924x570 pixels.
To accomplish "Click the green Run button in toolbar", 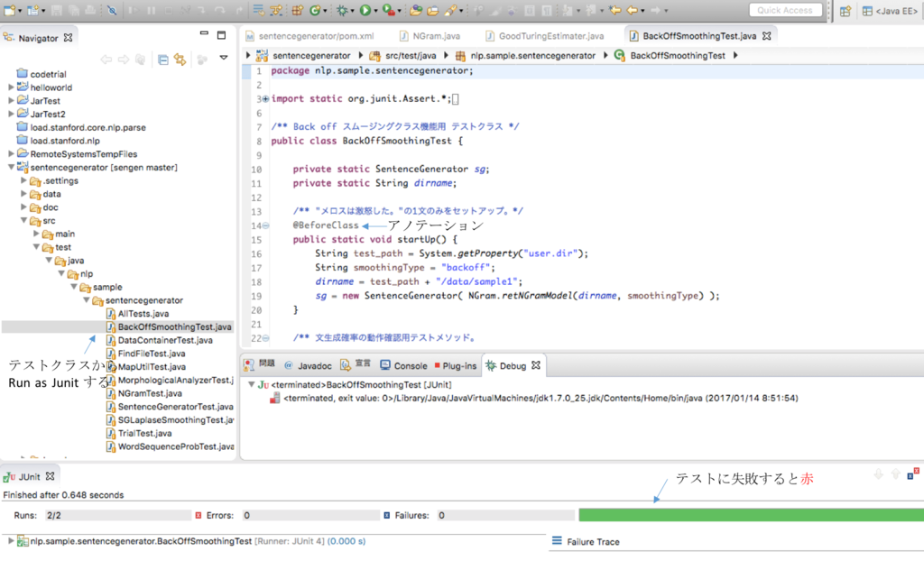I will click(x=365, y=10).
